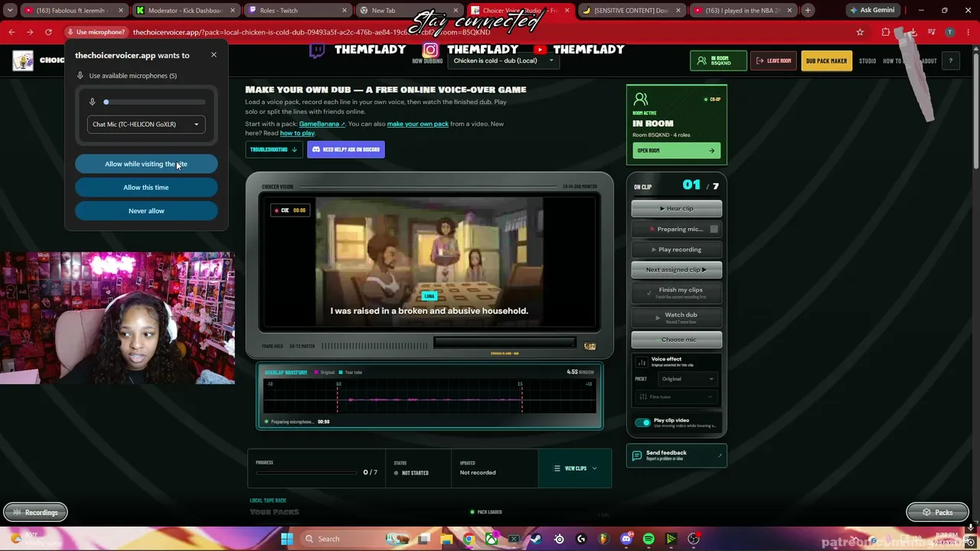This screenshot has height=551, width=980.
Task: Expand the View Clips menu
Action: click(x=575, y=468)
